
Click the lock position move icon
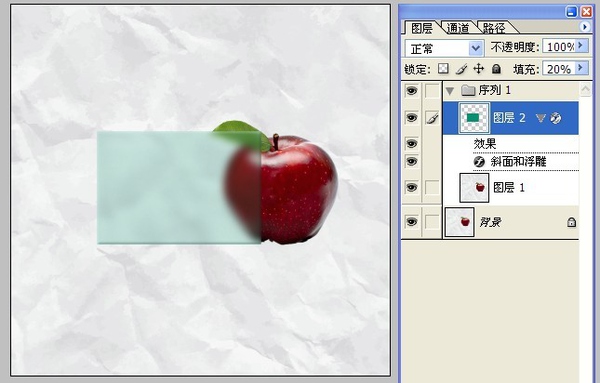click(x=479, y=68)
